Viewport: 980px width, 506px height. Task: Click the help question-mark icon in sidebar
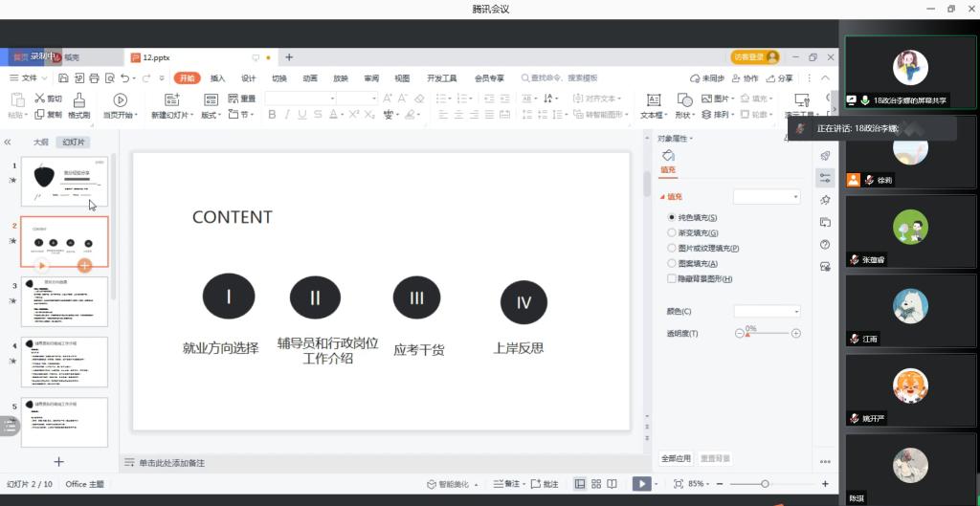pyautogui.click(x=825, y=245)
